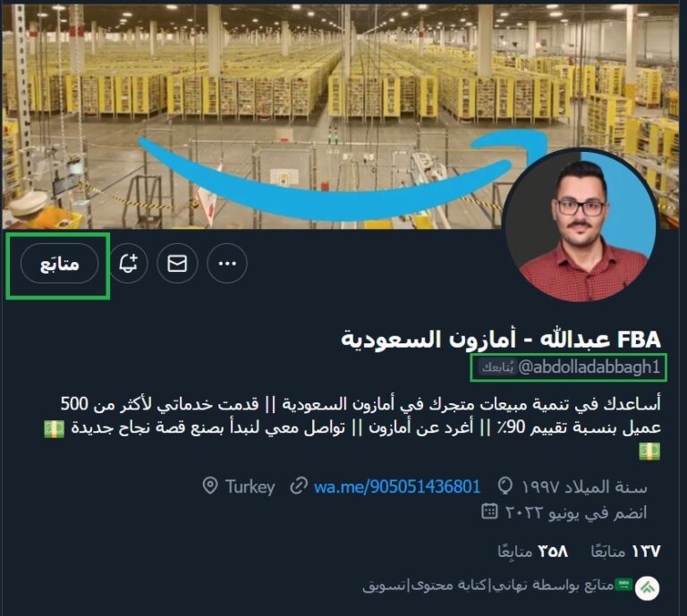This screenshot has width=687, height=616.
Task: Open the circular profile photo
Action: 581,225
